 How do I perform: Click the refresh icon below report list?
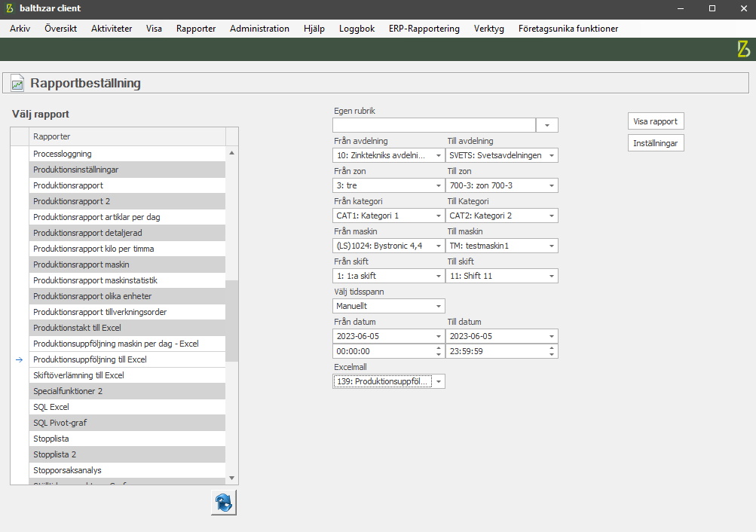coord(224,503)
